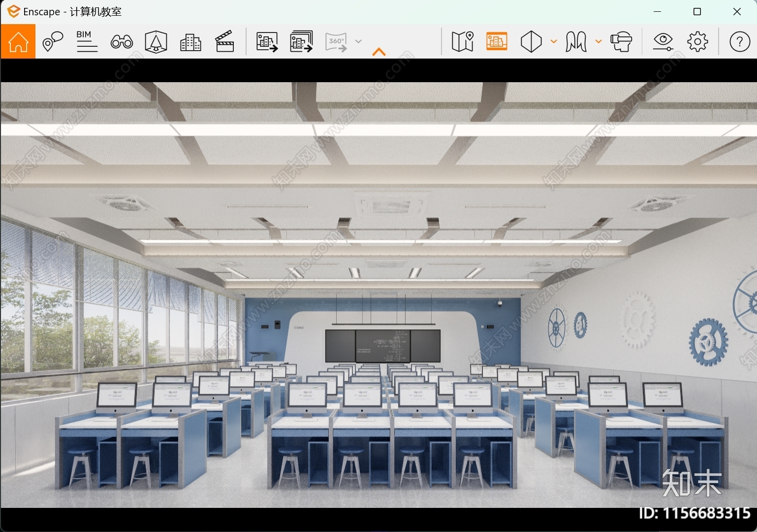Open the asset library tree icon
This screenshot has width=757, height=532.
click(156, 42)
